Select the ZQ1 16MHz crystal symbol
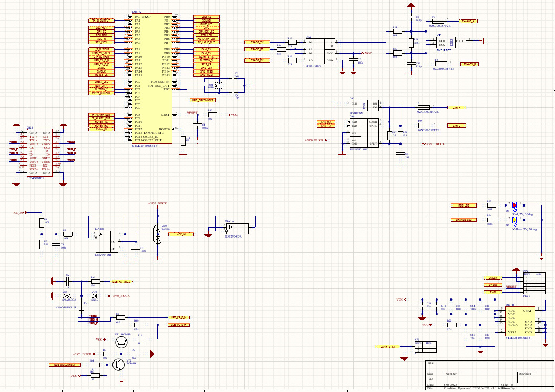This screenshot has width=555, height=392. pyautogui.click(x=220, y=86)
